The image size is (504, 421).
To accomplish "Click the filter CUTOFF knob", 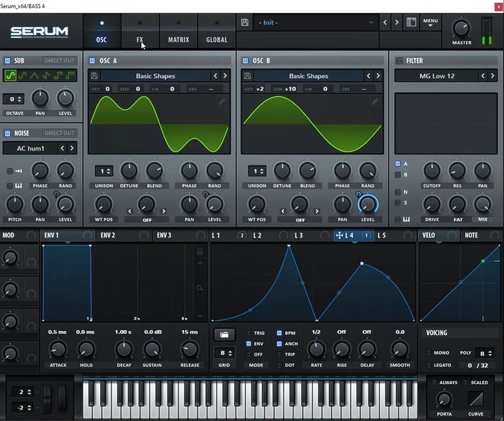I will (432, 171).
